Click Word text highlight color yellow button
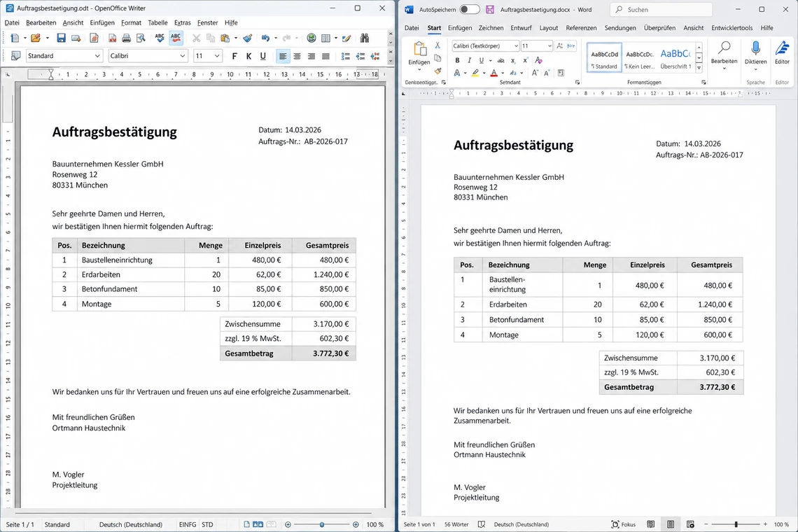Image resolution: width=798 pixels, height=532 pixels. 475,73
